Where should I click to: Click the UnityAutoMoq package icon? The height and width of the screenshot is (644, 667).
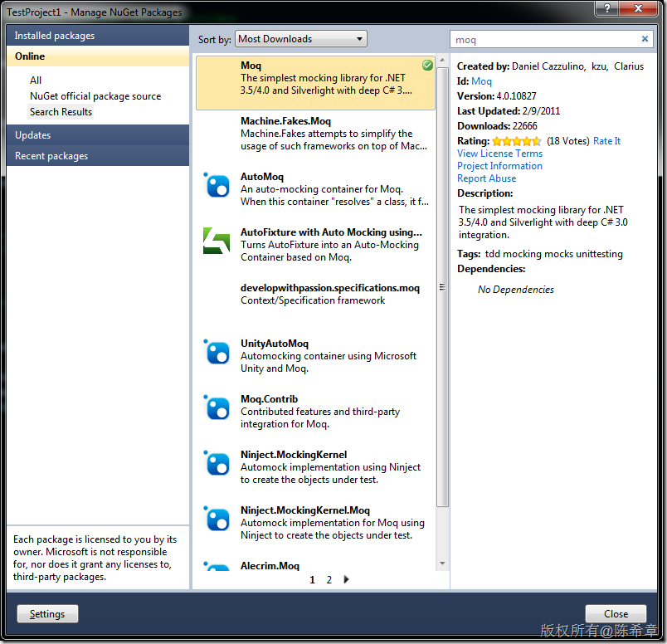[x=217, y=352]
